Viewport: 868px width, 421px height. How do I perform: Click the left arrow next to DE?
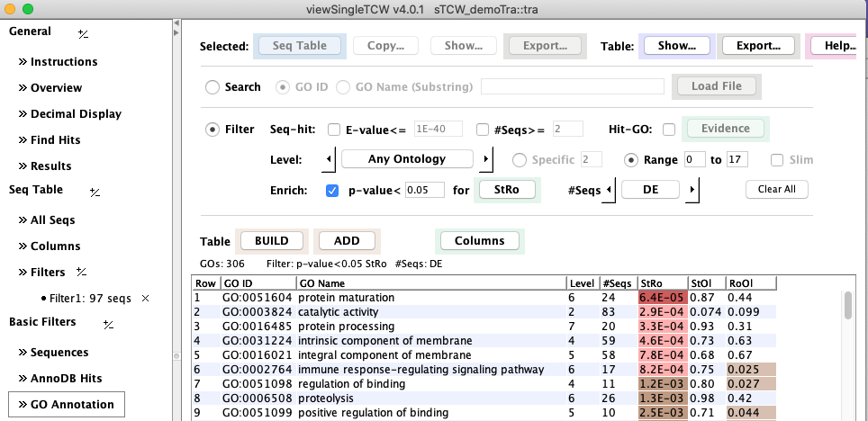coord(610,190)
